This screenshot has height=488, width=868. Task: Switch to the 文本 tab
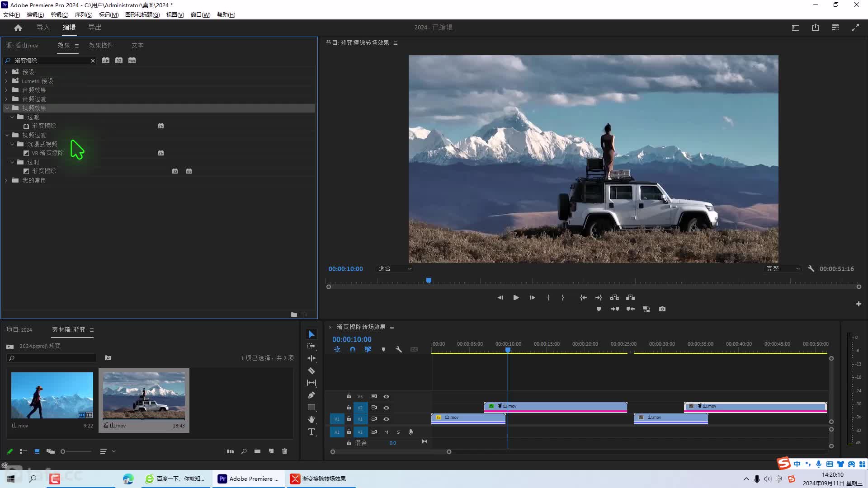coord(137,45)
